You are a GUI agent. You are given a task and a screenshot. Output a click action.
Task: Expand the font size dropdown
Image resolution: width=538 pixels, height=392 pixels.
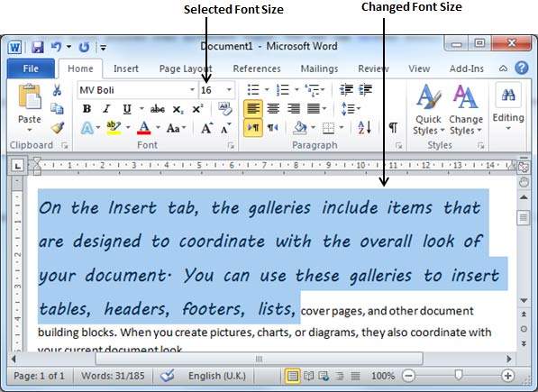[229, 90]
